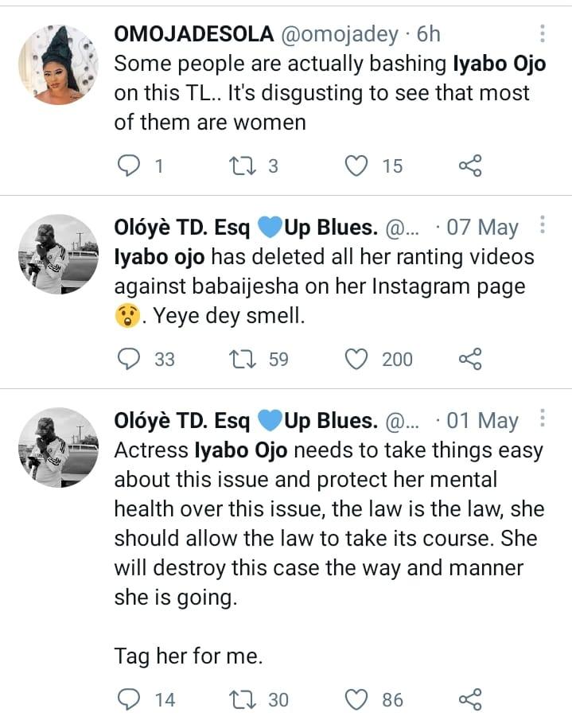Share the 07 May tweet
This screenshot has height=728, width=572.
pos(470,360)
